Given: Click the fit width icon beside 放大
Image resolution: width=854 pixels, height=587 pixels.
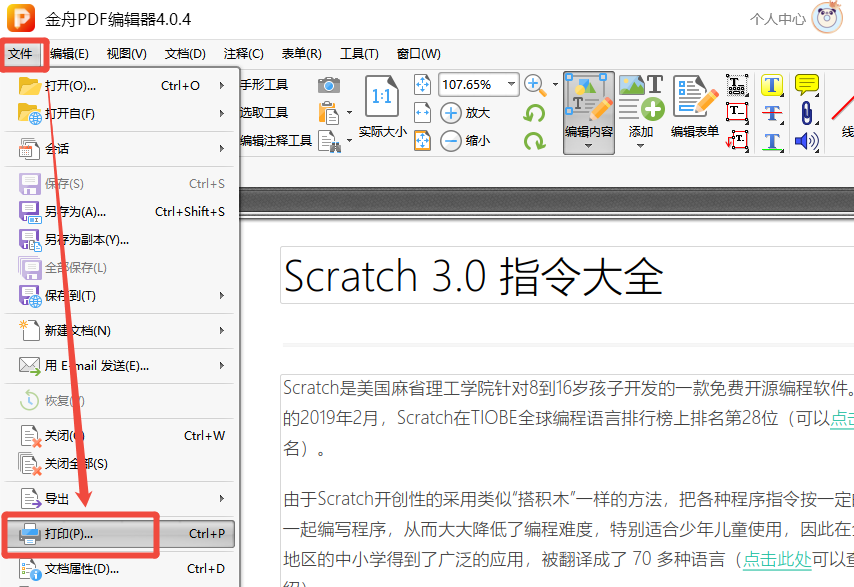Looking at the screenshot, I should (x=423, y=113).
